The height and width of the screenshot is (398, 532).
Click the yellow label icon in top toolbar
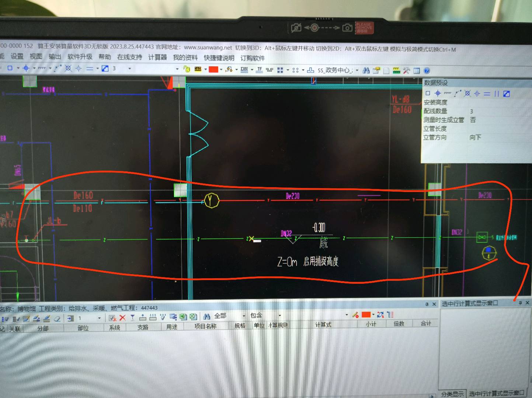click(198, 69)
